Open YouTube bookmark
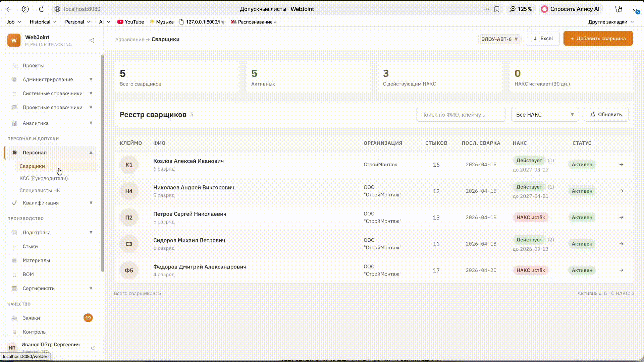 tap(130, 22)
